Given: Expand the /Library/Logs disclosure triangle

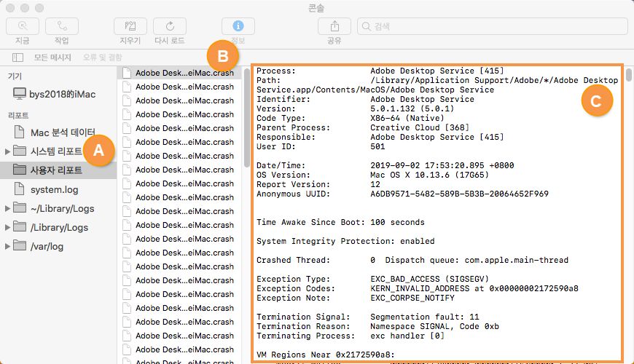Looking at the screenshot, I should (x=7, y=227).
